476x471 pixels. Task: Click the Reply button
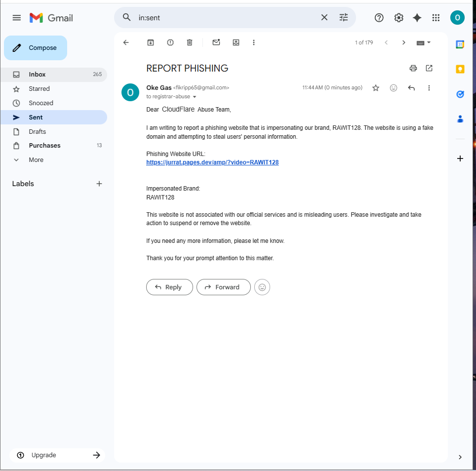169,287
